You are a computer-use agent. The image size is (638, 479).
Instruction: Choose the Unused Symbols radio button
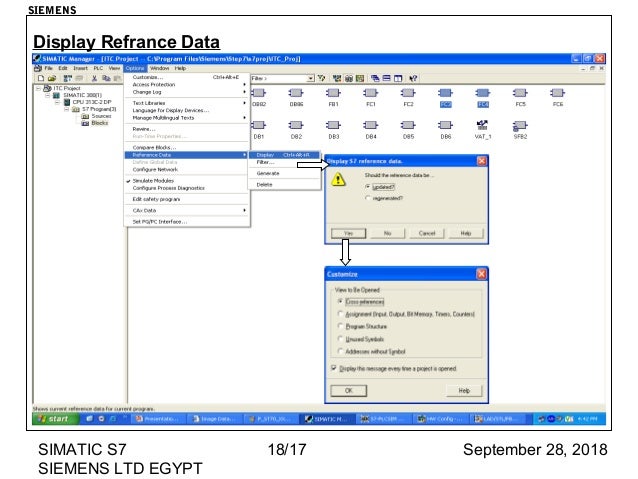pyautogui.click(x=340, y=339)
